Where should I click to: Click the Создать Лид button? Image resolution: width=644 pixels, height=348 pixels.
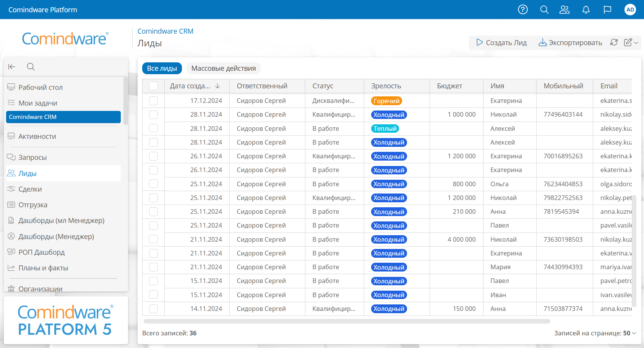(x=501, y=42)
